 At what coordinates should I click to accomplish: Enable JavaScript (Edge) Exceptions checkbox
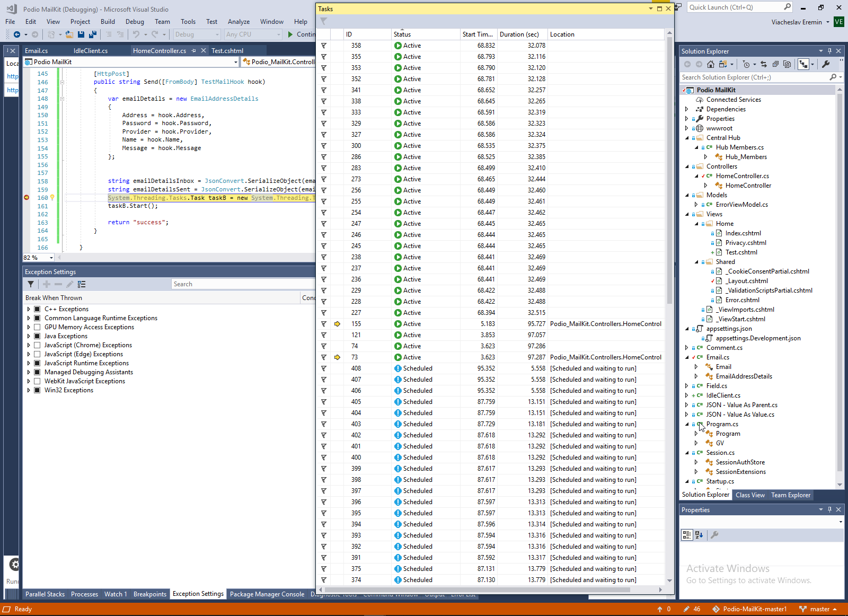pos(37,354)
